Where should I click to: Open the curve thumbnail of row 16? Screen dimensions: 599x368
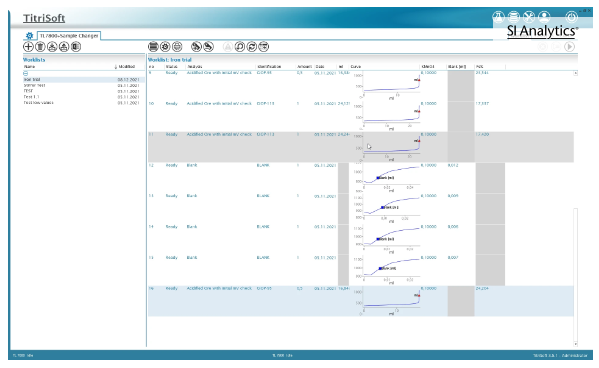[x=390, y=301]
